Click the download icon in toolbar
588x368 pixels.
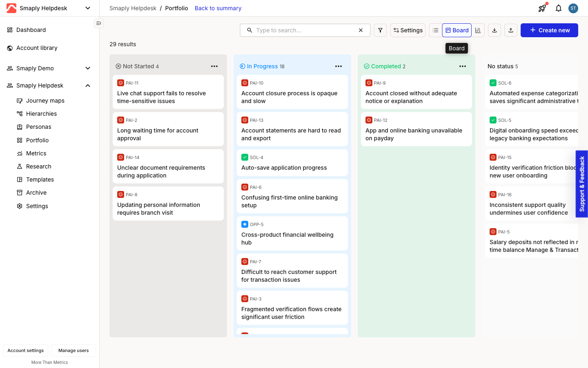pyautogui.click(x=494, y=30)
